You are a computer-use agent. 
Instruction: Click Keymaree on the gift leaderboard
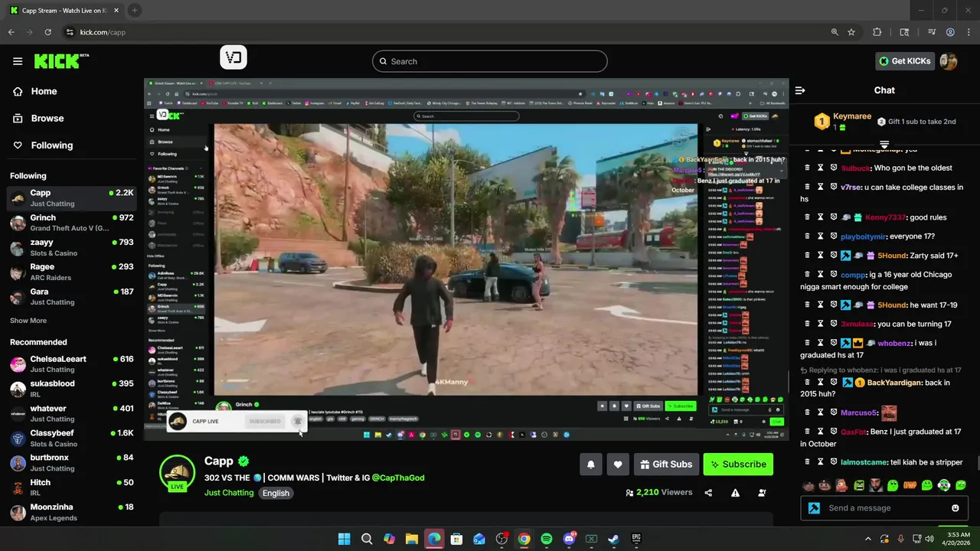(852, 116)
